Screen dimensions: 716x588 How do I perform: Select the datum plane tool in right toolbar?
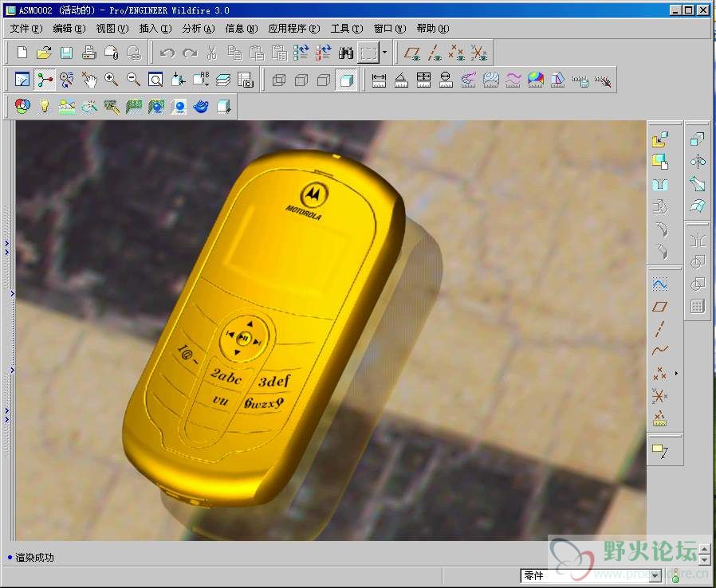pos(660,307)
